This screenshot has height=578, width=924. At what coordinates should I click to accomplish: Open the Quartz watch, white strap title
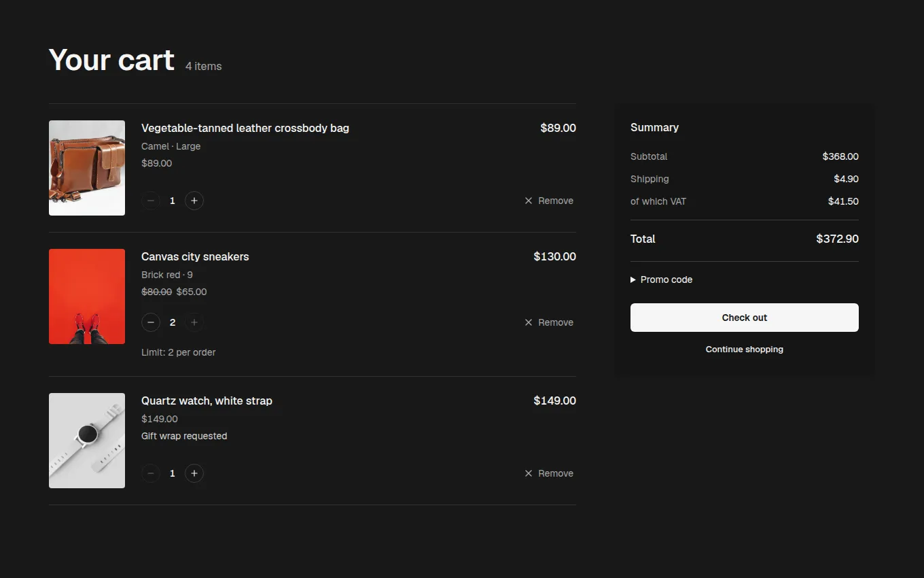(x=207, y=401)
